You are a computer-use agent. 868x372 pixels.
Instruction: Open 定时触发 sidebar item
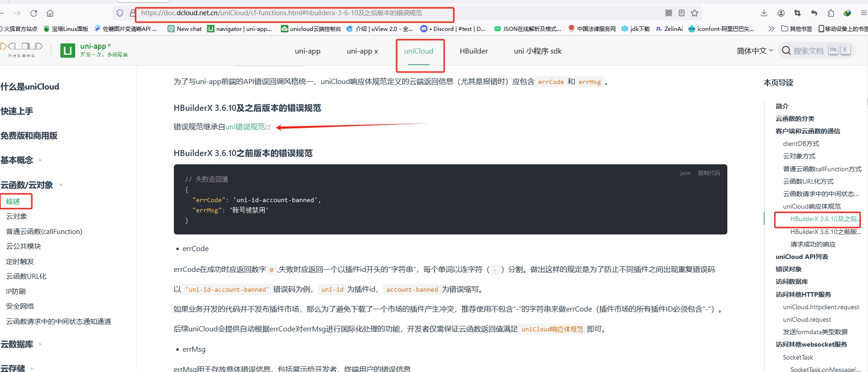click(20, 262)
